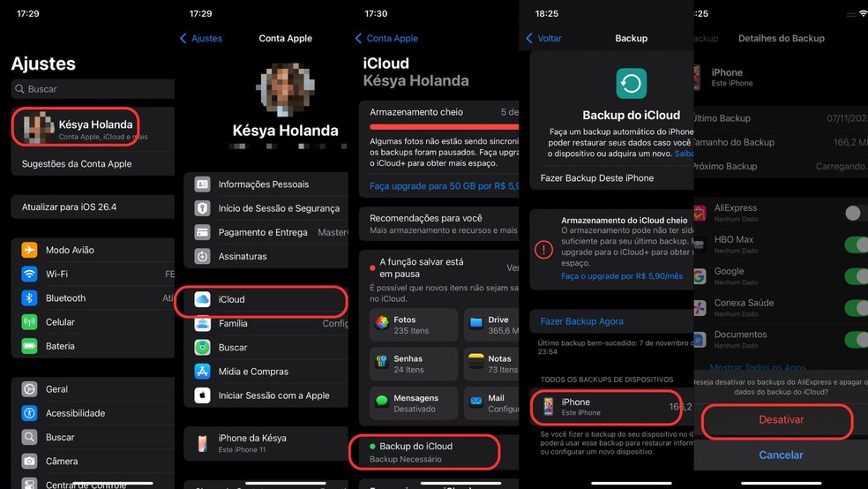
Task: Tap Cancelar in the confirmation sheet
Action: [781, 455]
